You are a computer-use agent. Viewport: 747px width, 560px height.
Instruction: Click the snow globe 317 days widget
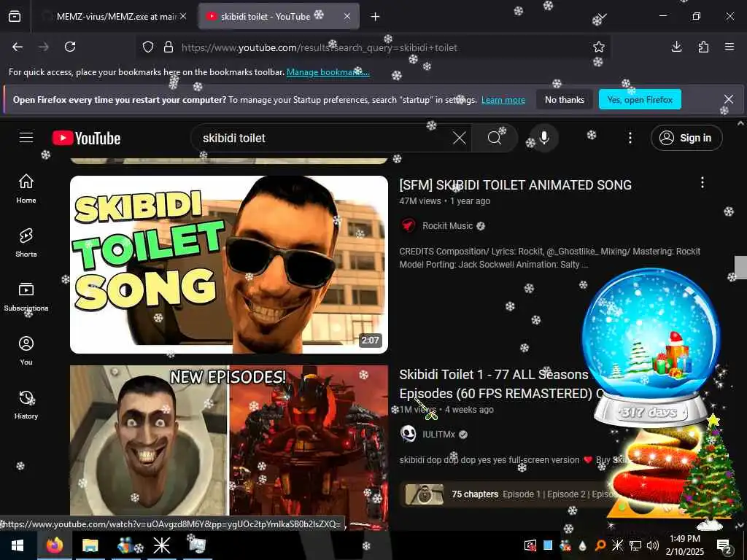[651, 348]
